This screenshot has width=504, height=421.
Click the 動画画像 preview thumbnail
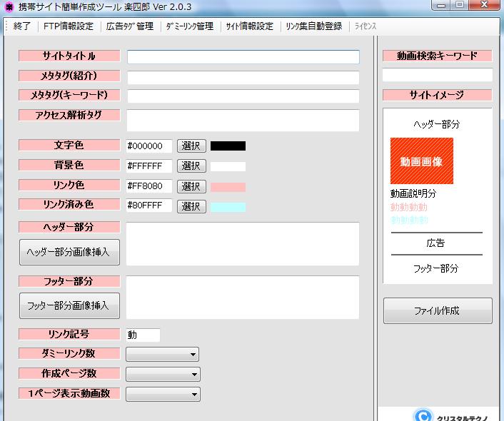[422, 161]
